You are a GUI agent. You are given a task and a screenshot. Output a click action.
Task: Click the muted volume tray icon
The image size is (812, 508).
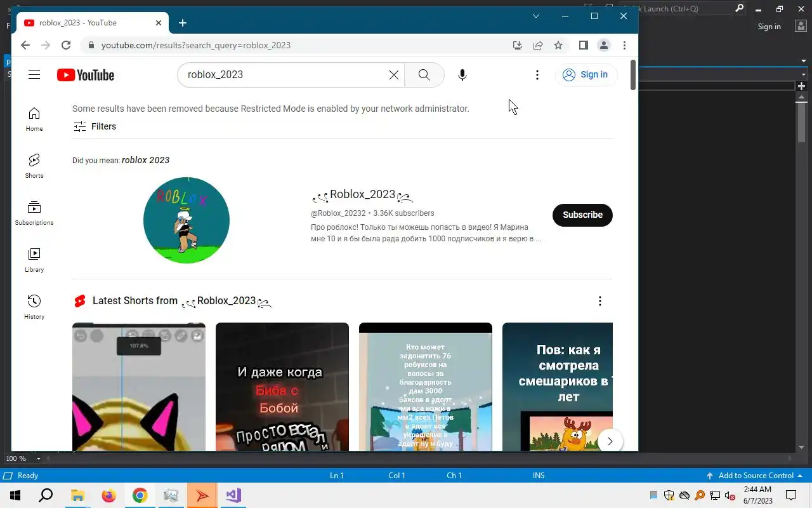pyautogui.click(x=730, y=495)
